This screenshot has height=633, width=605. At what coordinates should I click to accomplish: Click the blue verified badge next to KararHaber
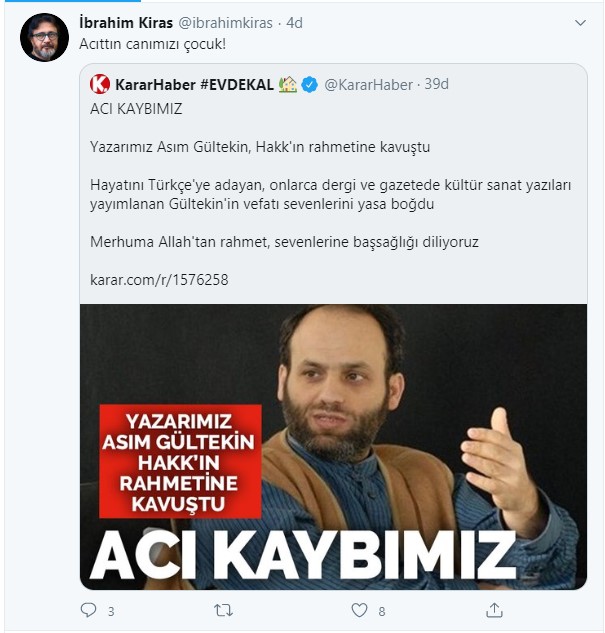point(310,85)
